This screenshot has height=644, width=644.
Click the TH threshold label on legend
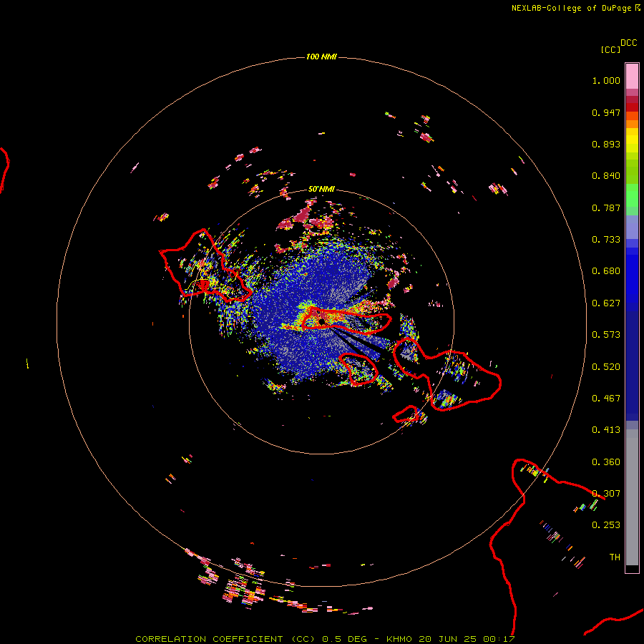pyautogui.click(x=615, y=557)
